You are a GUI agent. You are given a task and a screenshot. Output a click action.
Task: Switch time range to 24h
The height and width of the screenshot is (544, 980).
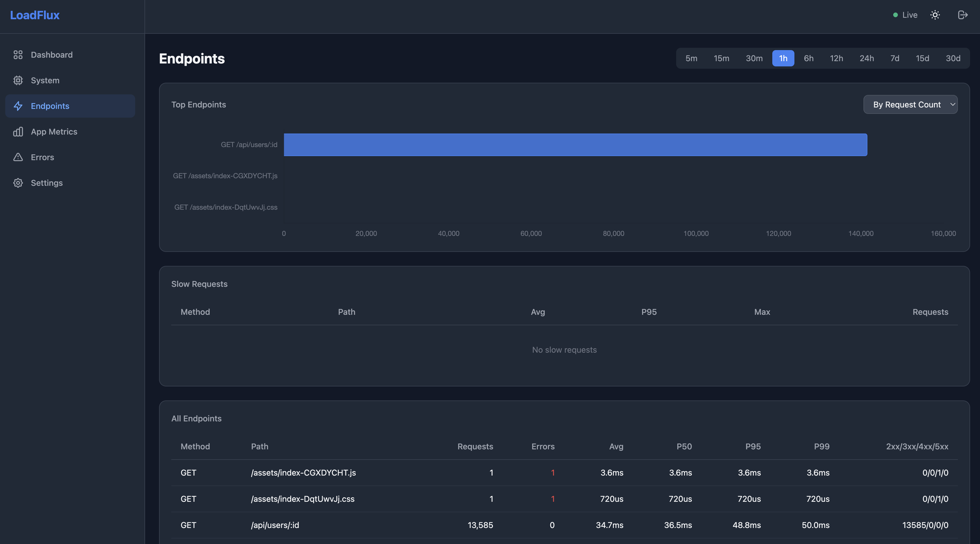(x=866, y=58)
